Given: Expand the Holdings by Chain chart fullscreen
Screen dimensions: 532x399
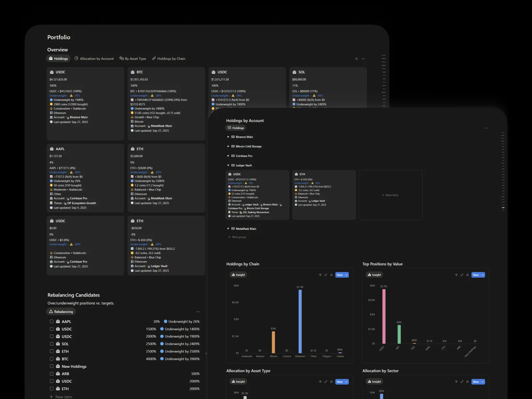Looking at the screenshot, I should point(326,275).
